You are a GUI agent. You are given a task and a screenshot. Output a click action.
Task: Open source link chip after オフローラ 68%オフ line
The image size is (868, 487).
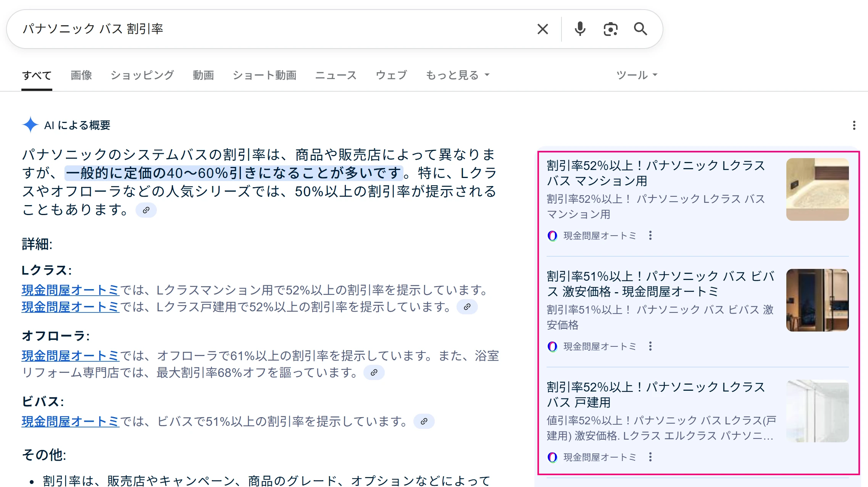point(374,372)
